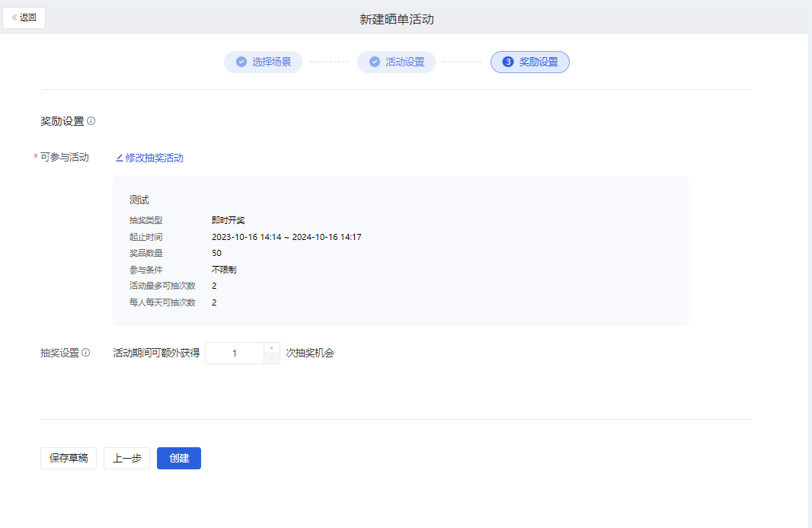Click the number 3 badge in 奖励设置 step
This screenshot has height=528, width=812.
coord(508,62)
